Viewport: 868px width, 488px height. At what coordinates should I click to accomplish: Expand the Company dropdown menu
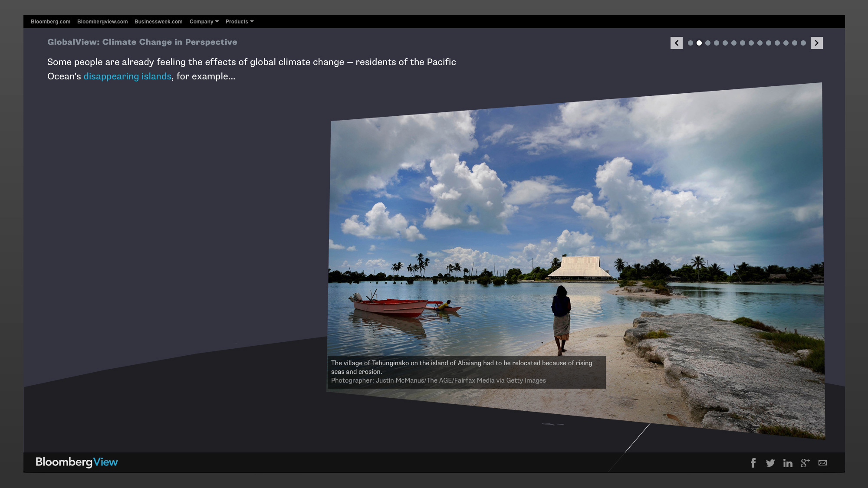(204, 22)
